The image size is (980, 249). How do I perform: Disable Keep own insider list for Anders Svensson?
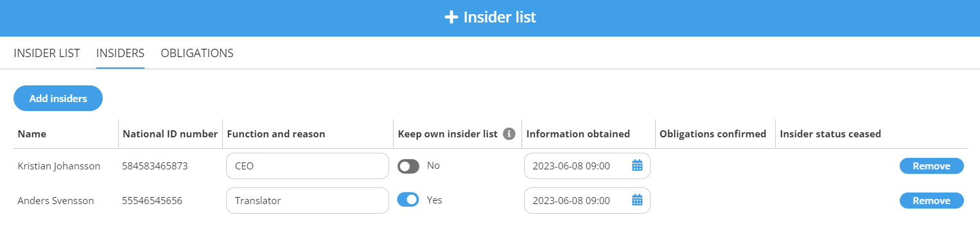(408, 200)
